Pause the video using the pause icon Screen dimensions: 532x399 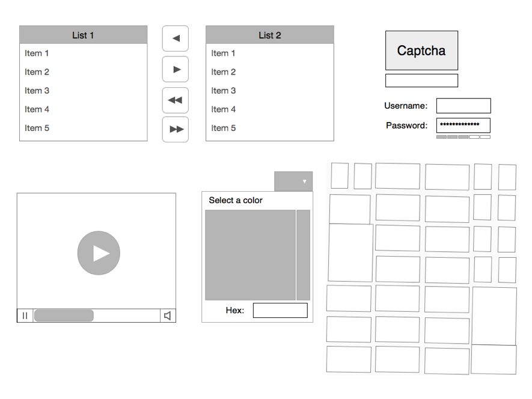pyautogui.click(x=25, y=315)
